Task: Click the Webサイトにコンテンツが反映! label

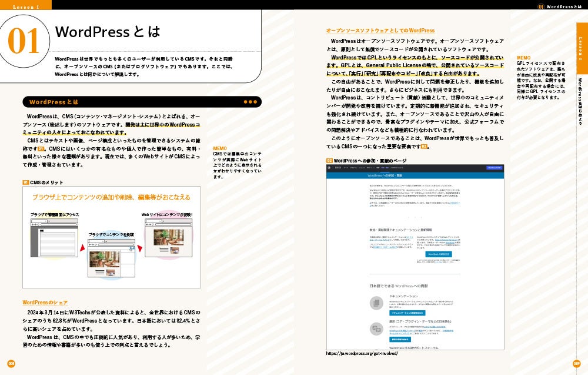Action: click(x=167, y=215)
